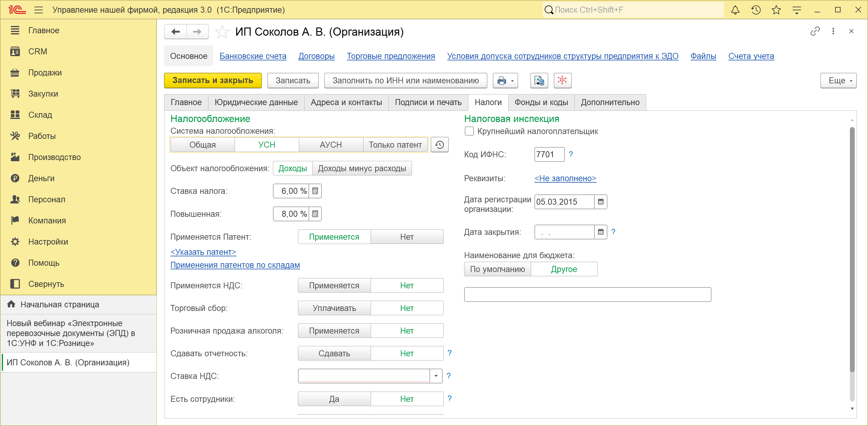This screenshot has width=868, height=426.
Task: Focus the budget name text field
Action: coord(587,294)
